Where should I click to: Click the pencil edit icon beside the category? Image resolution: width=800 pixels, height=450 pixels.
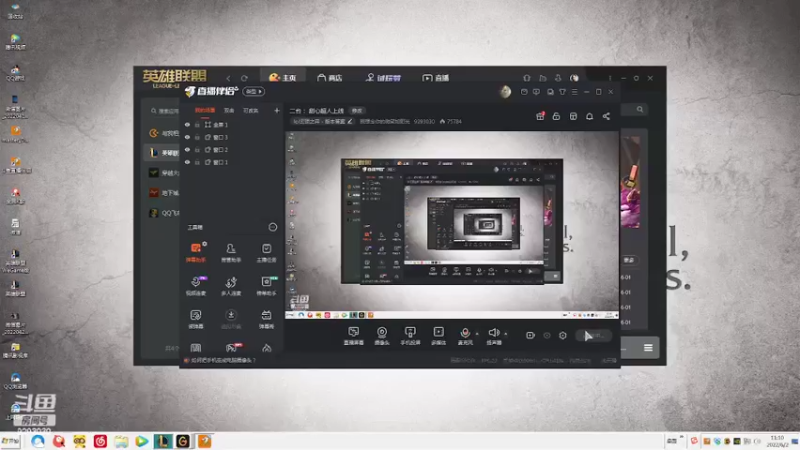[x=349, y=121]
